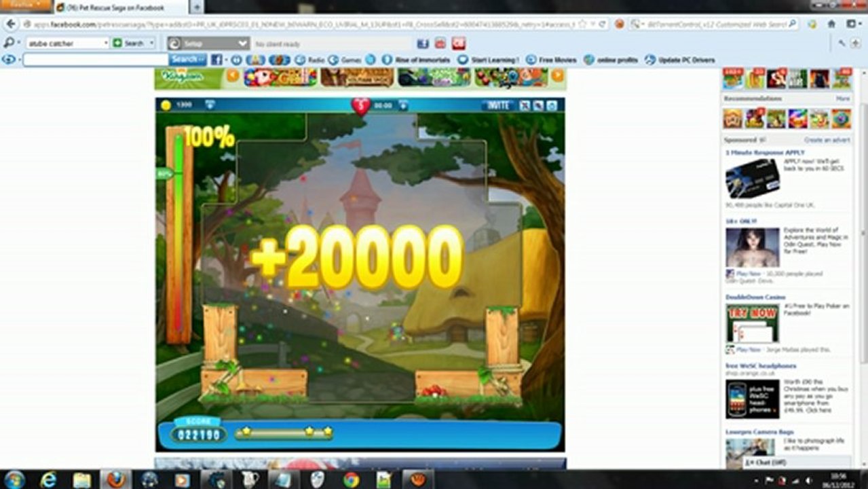The width and height of the screenshot is (868, 489).
Task: Click the gold coin icon in the game
Action: pyautogui.click(x=166, y=105)
